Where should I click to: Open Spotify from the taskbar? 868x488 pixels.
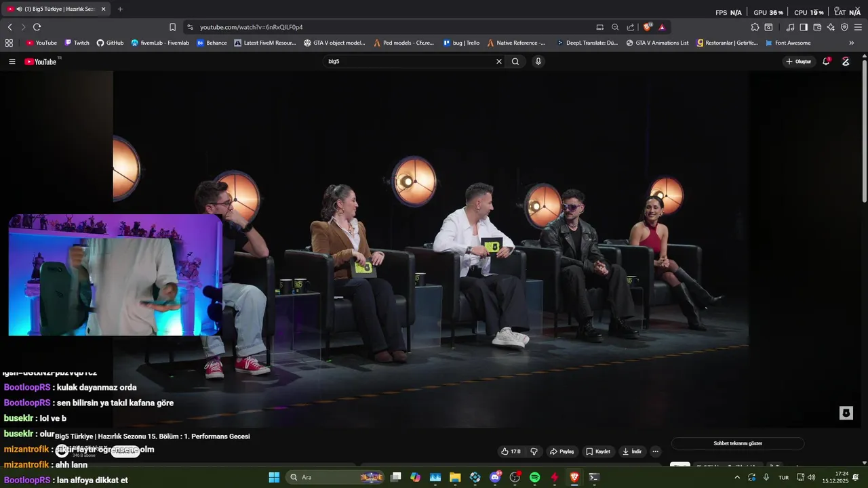(x=534, y=477)
